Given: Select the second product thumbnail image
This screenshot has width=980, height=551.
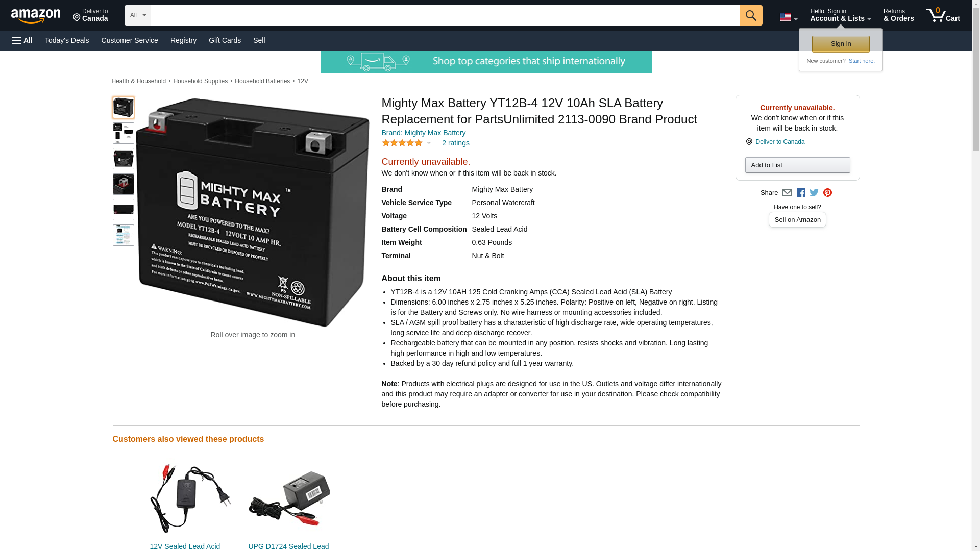Looking at the screenshot, I should pos(123,133).
